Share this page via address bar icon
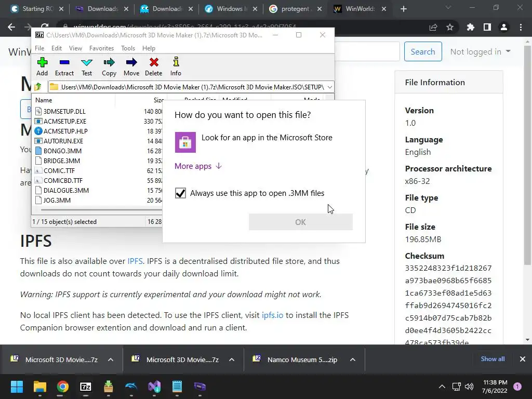Viewport: 532px width, 399px height. tap(433, 27)
